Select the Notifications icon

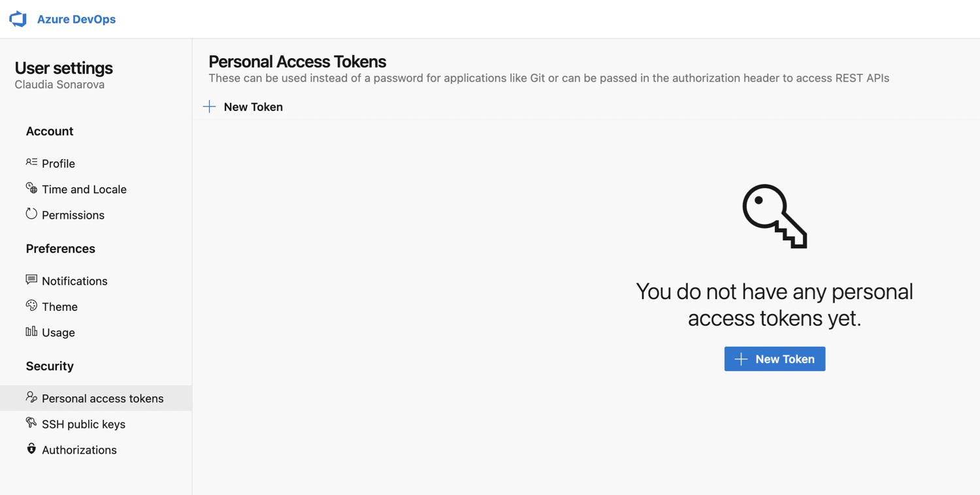(31, 280)
